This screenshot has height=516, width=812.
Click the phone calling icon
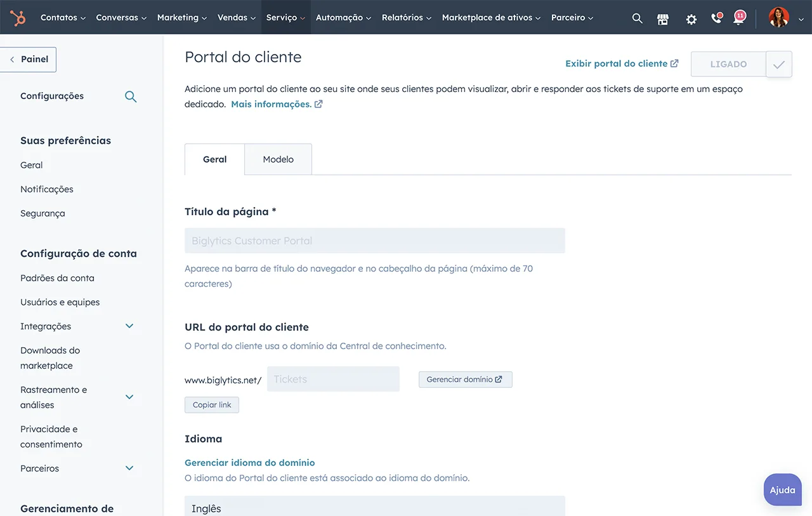coord(716,18)
